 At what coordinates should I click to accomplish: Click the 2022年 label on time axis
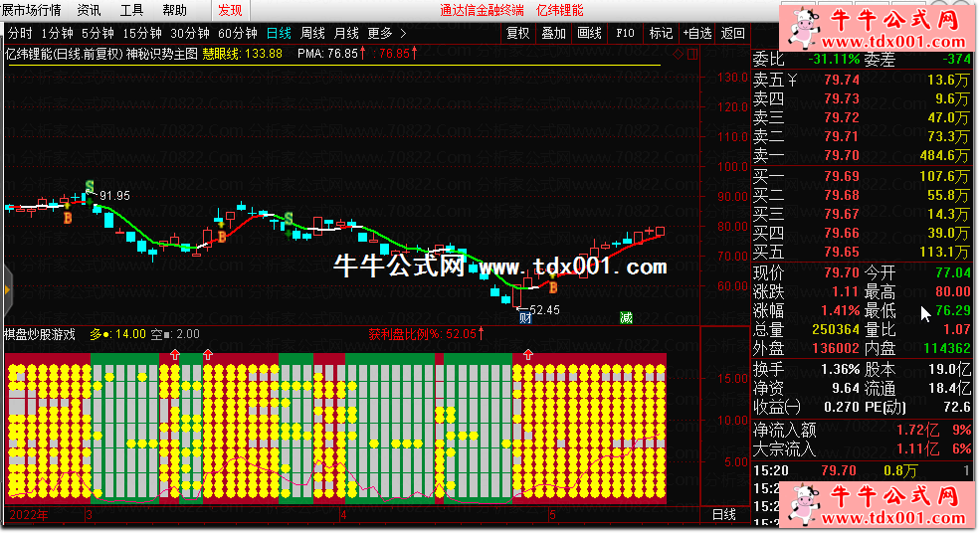pos(29,515)
